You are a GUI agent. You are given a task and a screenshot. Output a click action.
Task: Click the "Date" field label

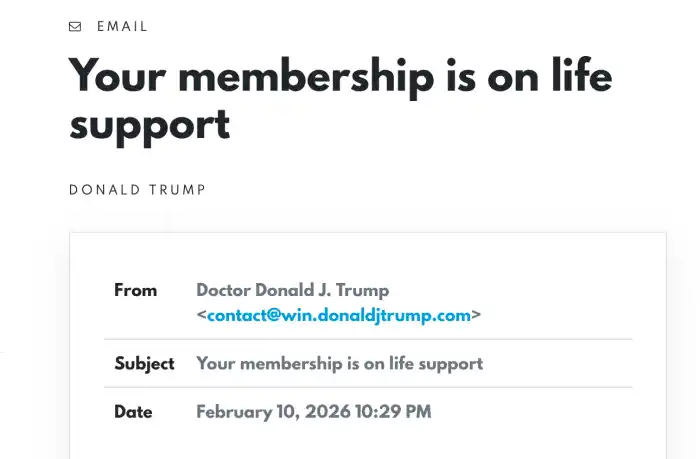(133, 411)
